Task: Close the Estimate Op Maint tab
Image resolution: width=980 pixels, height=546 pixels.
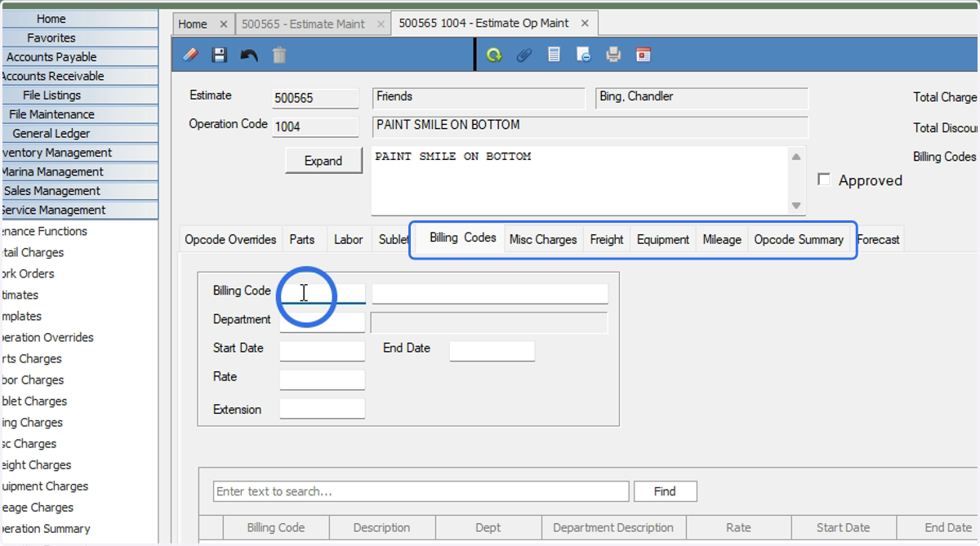Action: click(585, 23)
